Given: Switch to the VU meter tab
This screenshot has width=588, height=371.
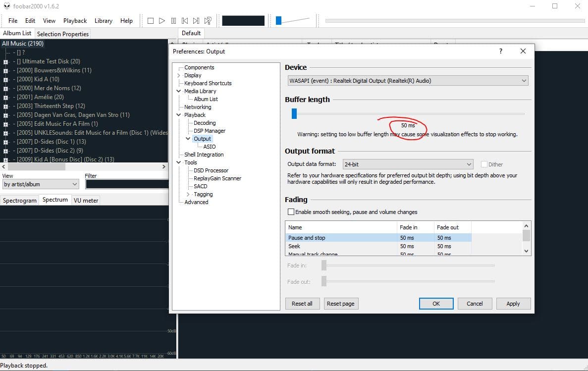Looking at the screenshot, I should tap(86, 200).
